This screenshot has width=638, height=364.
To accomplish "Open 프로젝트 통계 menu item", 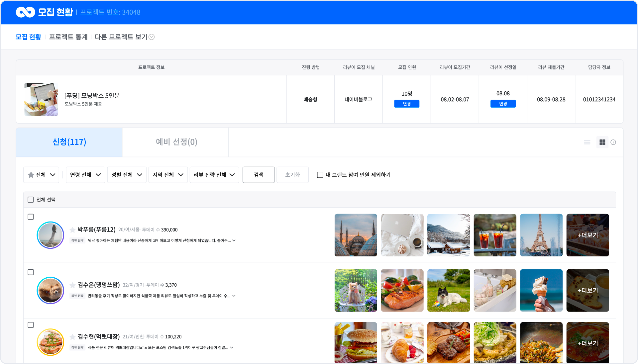I will (x=68, y=37).
